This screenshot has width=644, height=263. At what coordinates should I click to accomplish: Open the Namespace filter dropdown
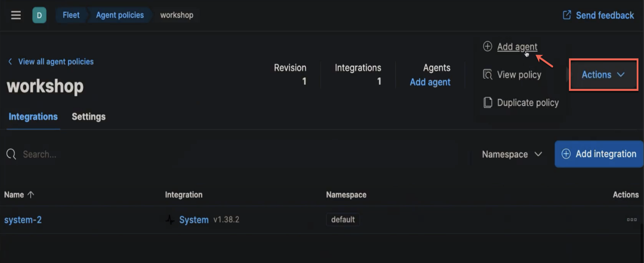coord(512,154)
